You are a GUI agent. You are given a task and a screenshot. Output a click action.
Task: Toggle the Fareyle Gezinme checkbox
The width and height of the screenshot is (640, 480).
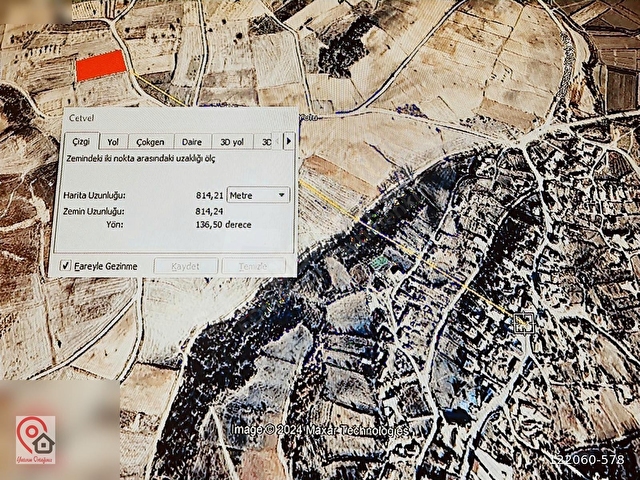[66, 265]
